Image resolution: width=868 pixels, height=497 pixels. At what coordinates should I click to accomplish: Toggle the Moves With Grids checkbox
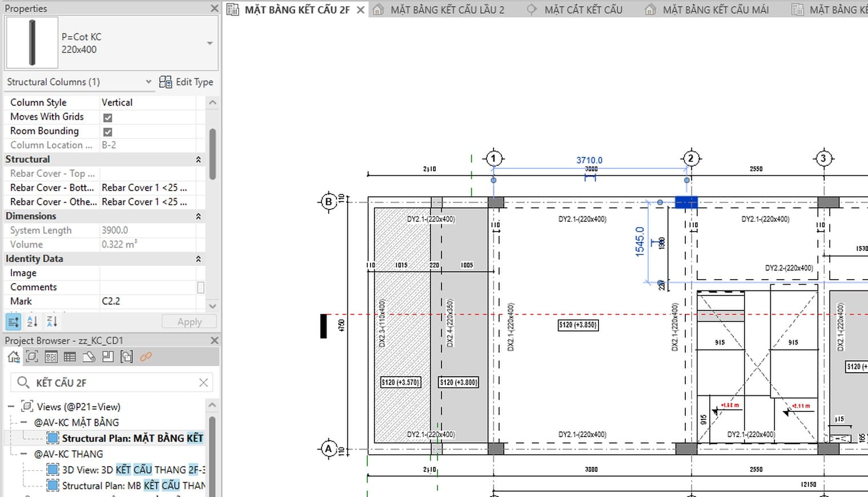coord(107,117)
